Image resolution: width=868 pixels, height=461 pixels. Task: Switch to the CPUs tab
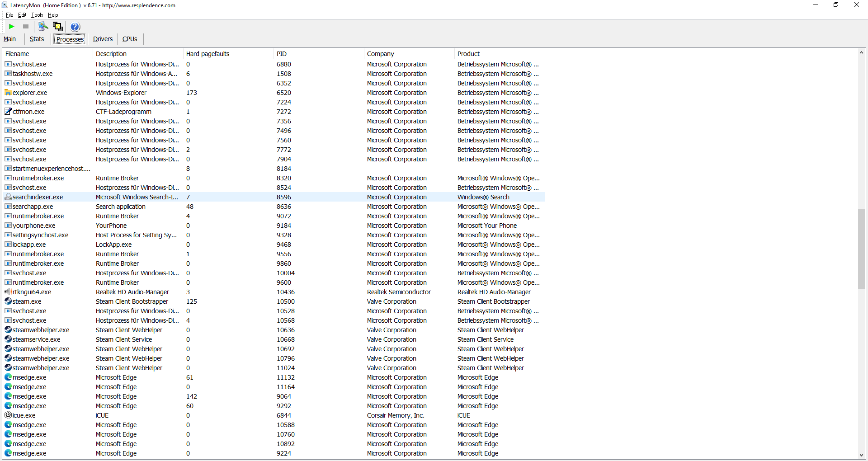click(130, 39)
